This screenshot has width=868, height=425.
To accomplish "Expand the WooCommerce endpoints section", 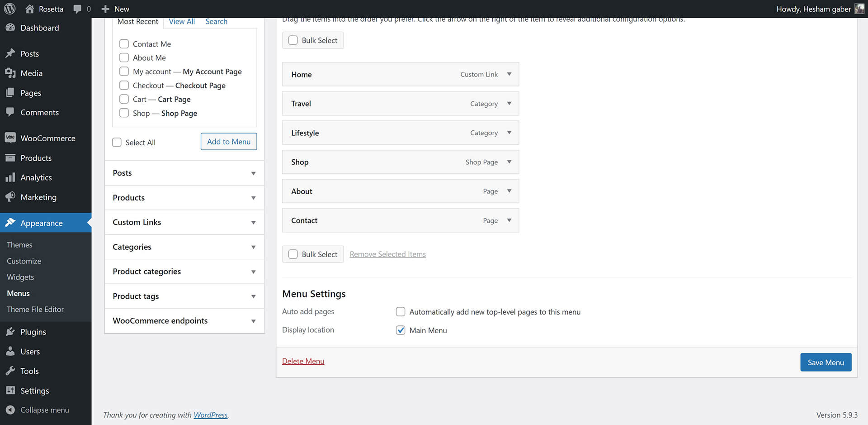I will click(253, 321).
